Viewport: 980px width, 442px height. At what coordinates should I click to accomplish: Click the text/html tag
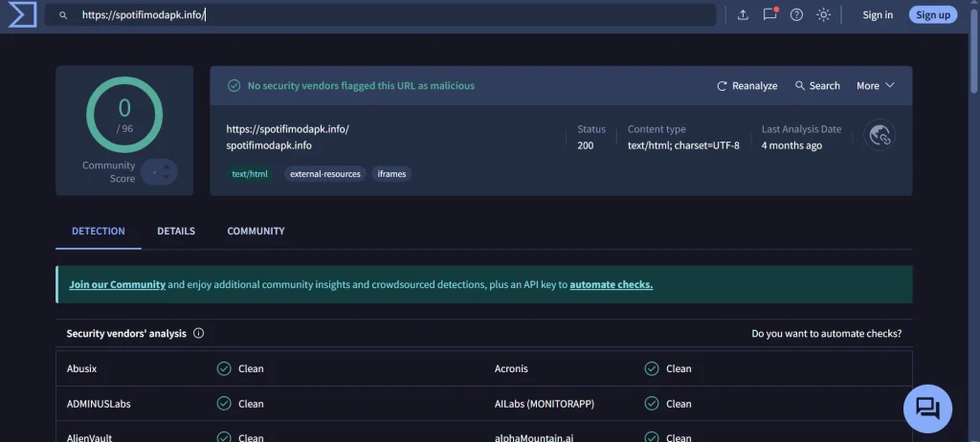coord(250,174)
